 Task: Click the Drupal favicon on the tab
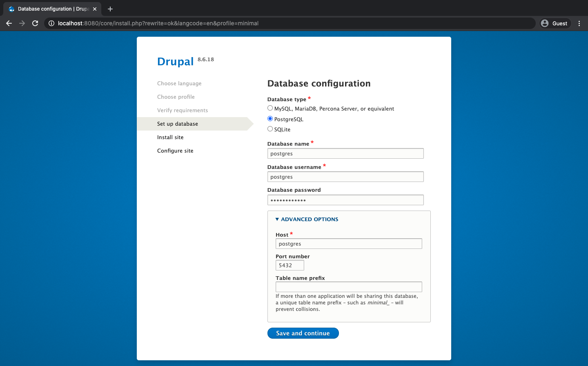(11, 9)
